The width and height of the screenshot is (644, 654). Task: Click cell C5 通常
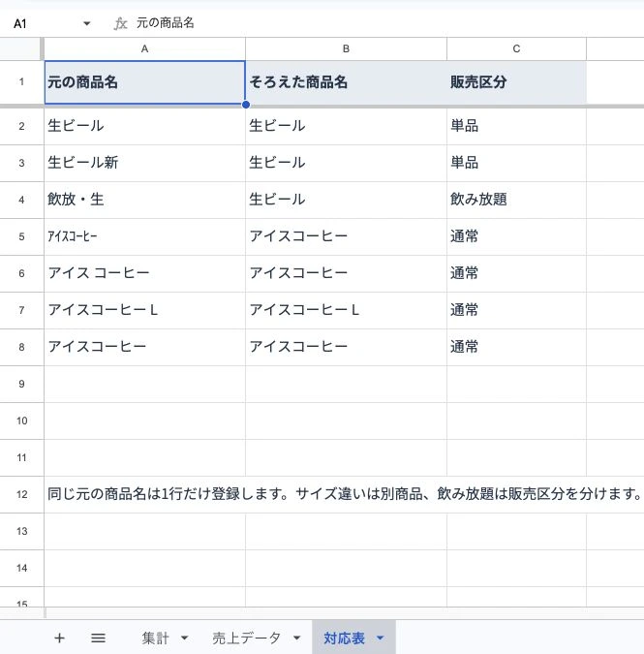pyautogui.click(x=516, y=237)
